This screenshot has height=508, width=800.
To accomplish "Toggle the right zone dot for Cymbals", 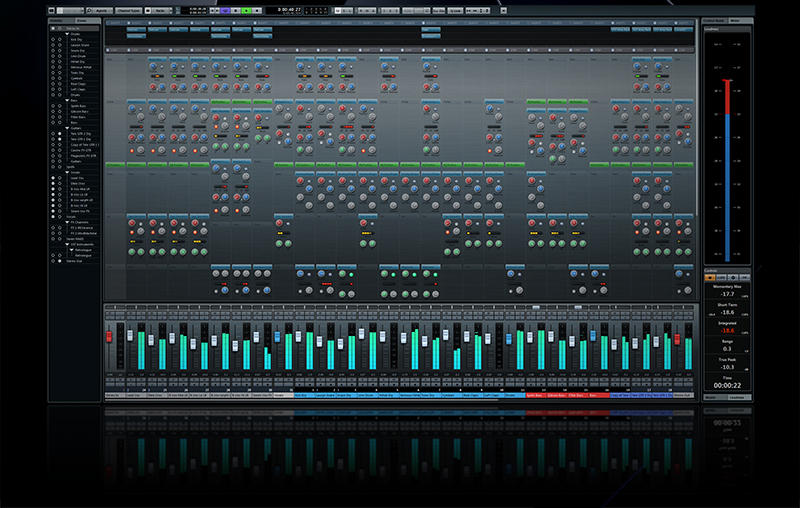I will (x=60, y=78).
